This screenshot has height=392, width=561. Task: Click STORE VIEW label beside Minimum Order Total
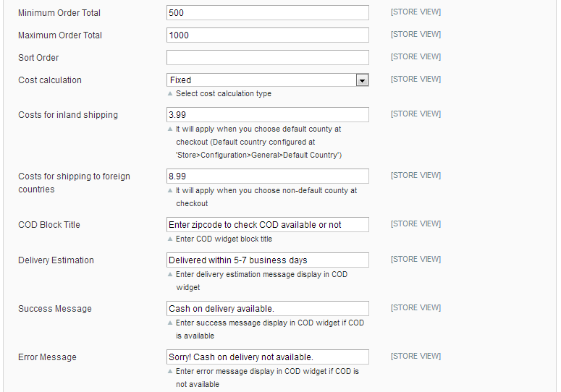[x=416, y=12]
